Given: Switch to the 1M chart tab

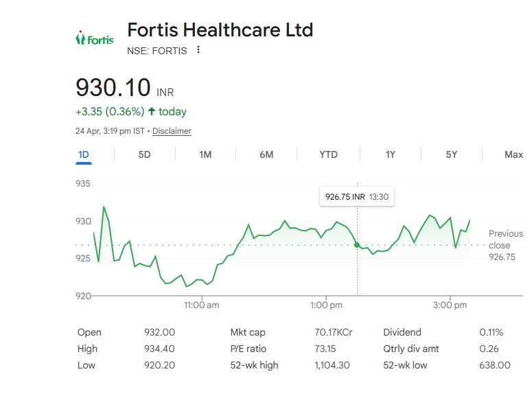Looking at the screenshot, I should [x=205, y=154].
